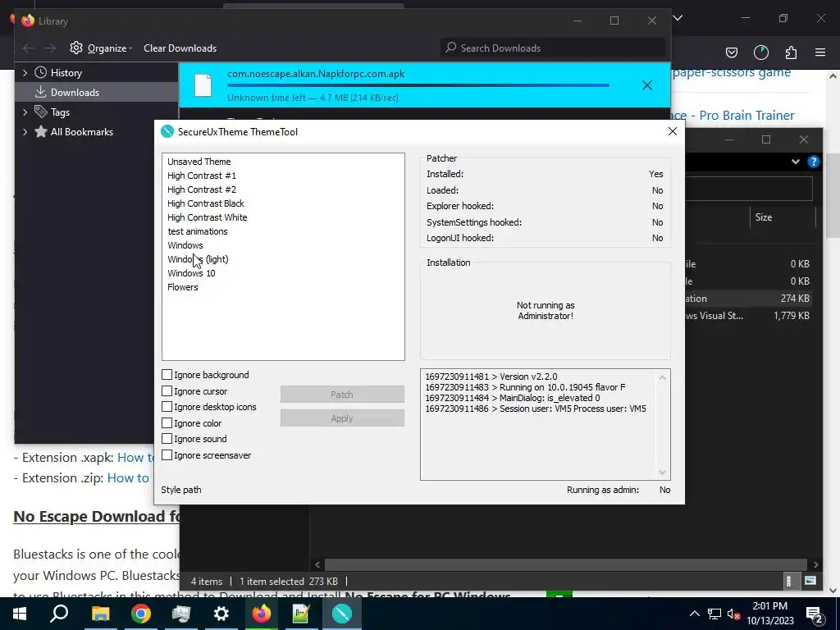The height and width of the screenshot is (630, 840).
Task: Show hidden tray icons chevron
Action: coord(694,614)
